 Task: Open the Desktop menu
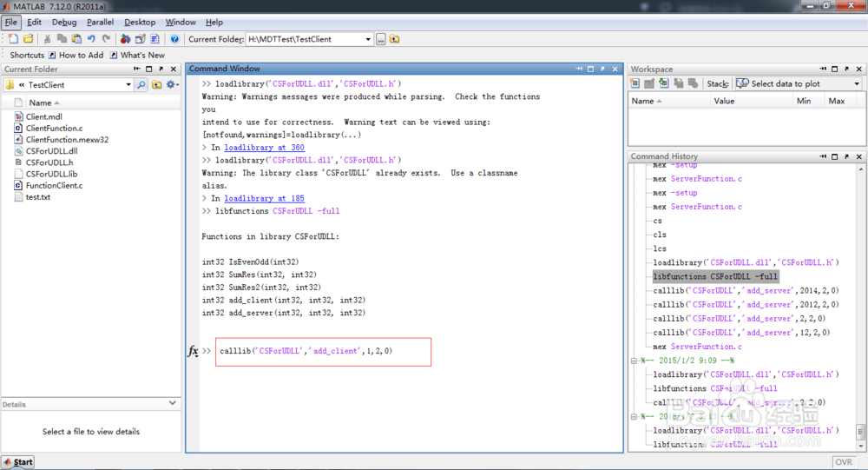[140, 23]
